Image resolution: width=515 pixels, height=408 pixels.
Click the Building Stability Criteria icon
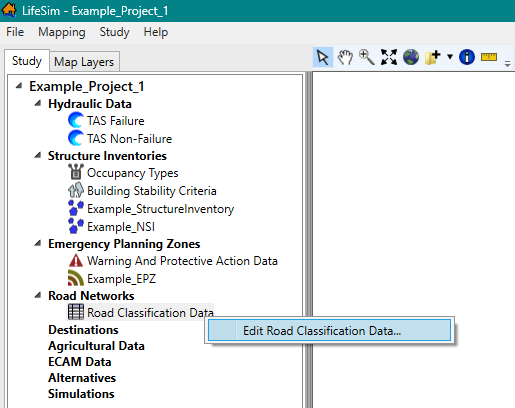(x=76, y=190)
